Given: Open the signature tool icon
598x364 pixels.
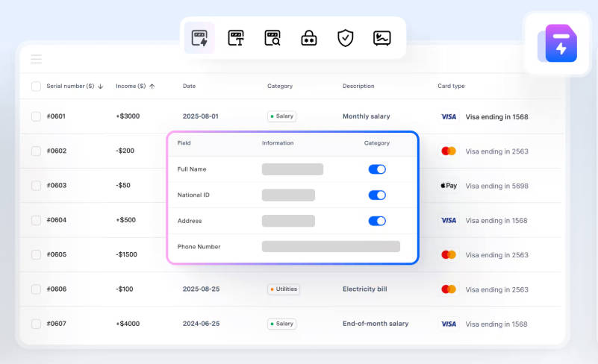Looking at the screenshot, I should coord(381,38).
